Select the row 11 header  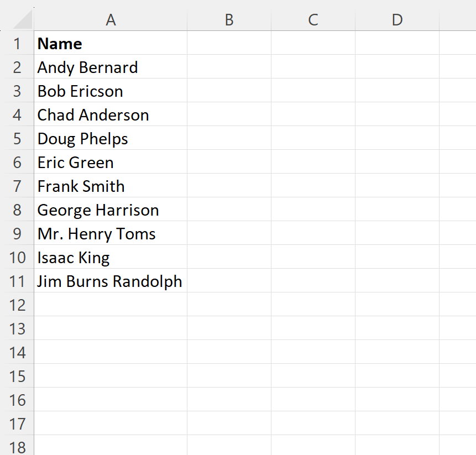tap(17, 281)
